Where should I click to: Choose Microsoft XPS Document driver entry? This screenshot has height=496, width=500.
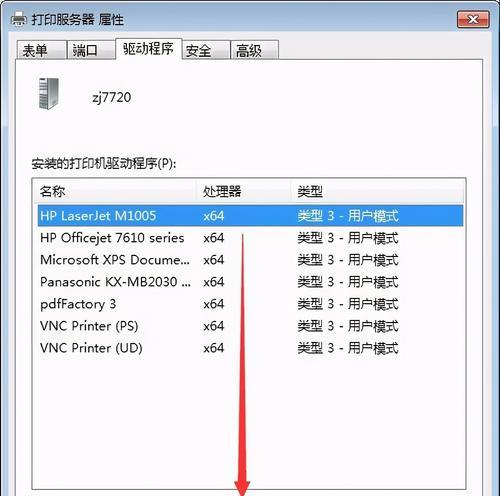pyautogui.click(x=250, y=260)
